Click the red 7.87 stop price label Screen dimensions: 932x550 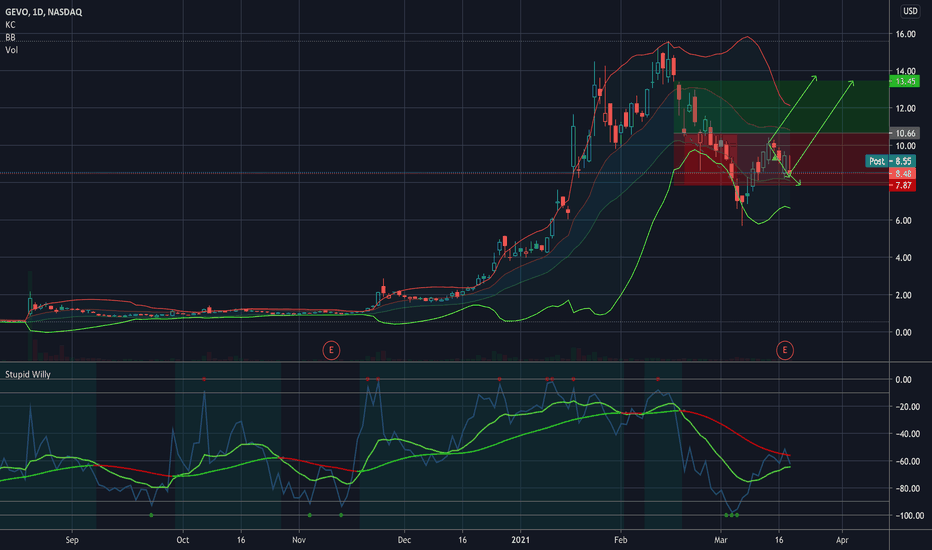tap(902, 186)
